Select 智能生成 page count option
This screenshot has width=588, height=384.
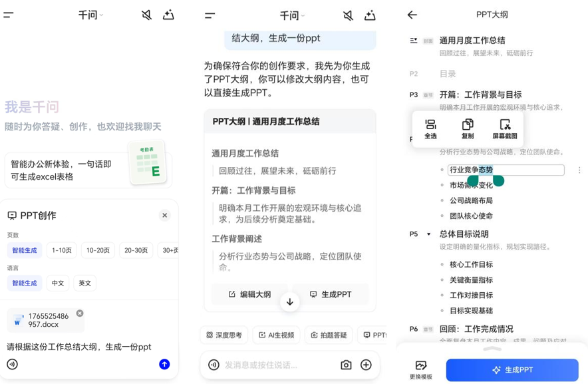pos(25,250)
